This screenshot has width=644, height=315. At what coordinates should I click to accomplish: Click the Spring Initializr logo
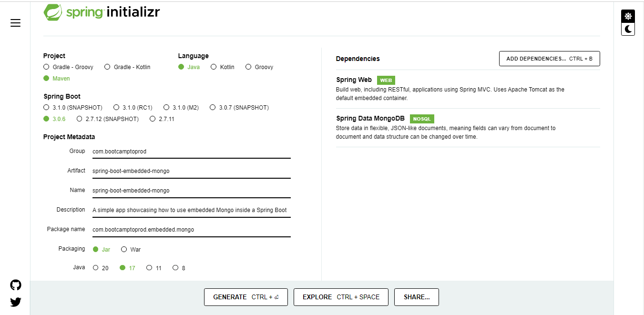pos(102,12)
